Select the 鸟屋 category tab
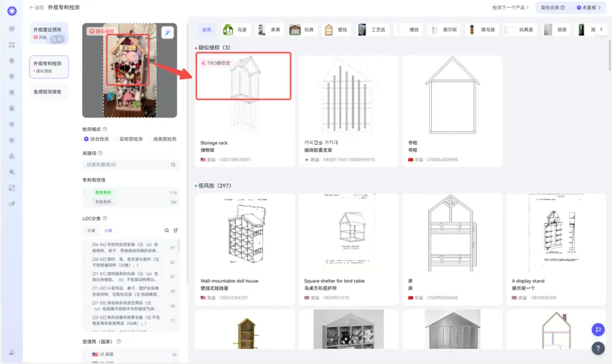Screen dimensions: 612x364 (x=236, y=29)
